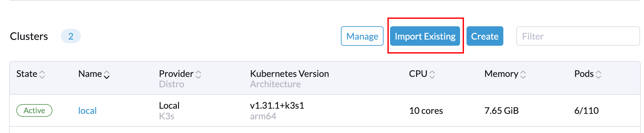
Task: Create a new cluster
Action: click(484, 36)
